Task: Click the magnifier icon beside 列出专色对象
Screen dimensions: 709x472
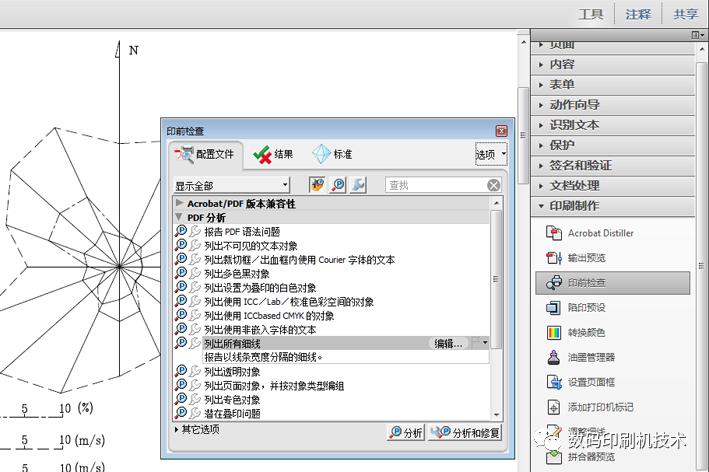Action: pos(181,400)
